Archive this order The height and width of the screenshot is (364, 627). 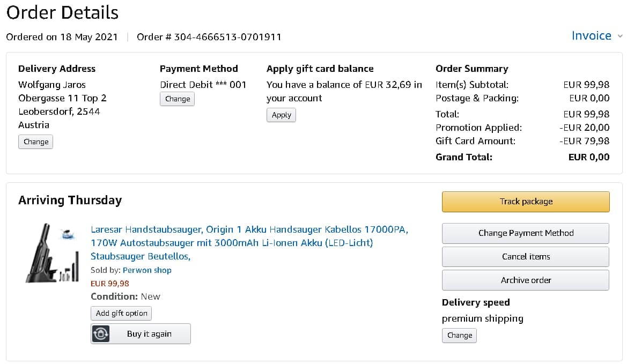pyautogui.click(x=526, y=280)
